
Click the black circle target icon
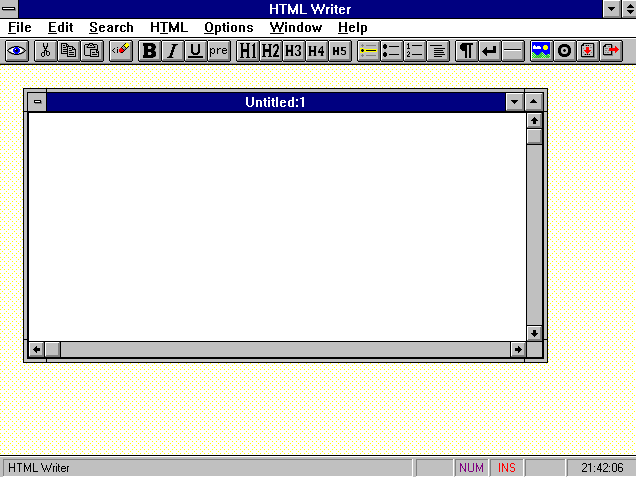point(565,51)
